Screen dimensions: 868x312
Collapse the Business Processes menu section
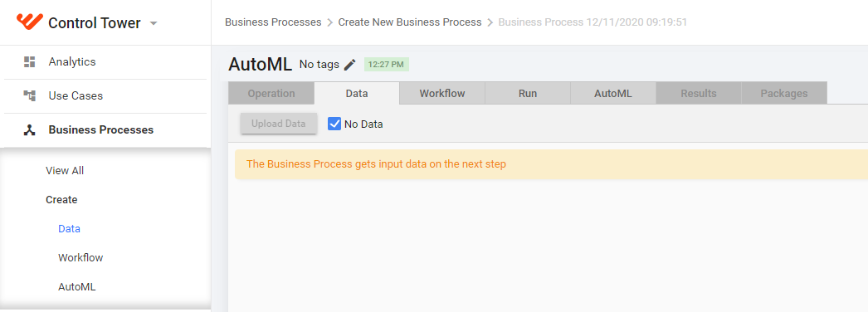[x=101, y=130]
